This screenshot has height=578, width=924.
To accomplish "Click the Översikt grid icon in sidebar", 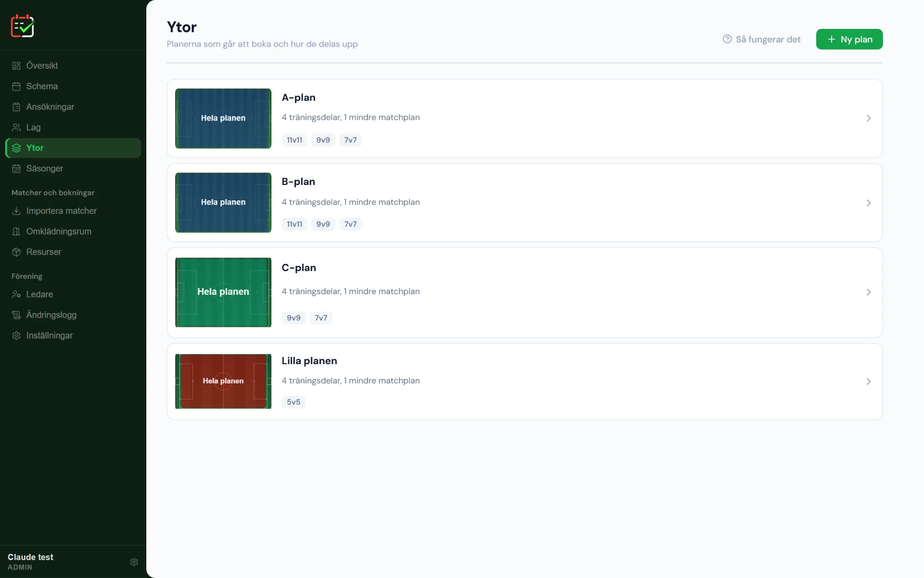I will (x=16, y=66).
